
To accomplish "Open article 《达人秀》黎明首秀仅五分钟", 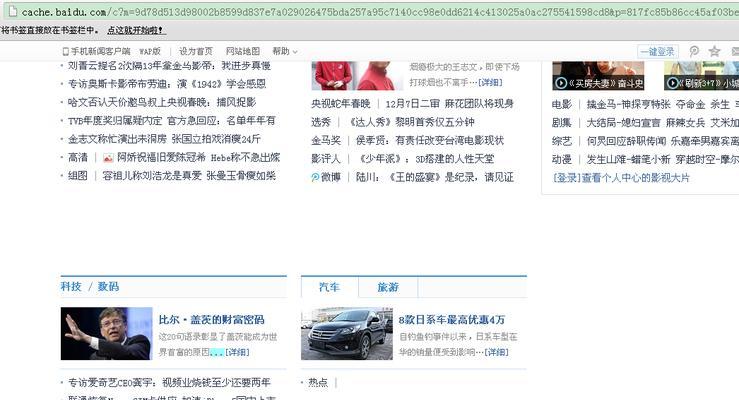I will click(410, 122).
